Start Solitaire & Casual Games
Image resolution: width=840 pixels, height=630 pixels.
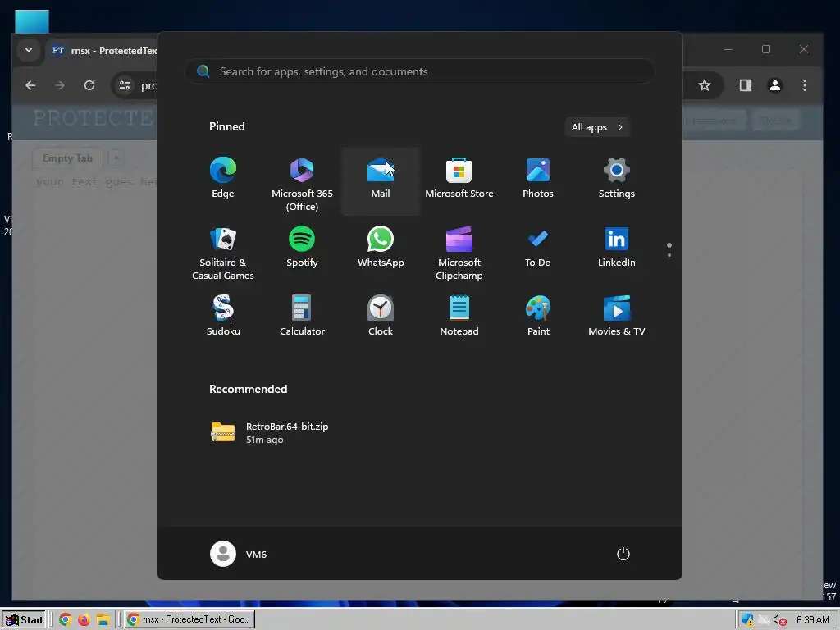click(223, 253)
